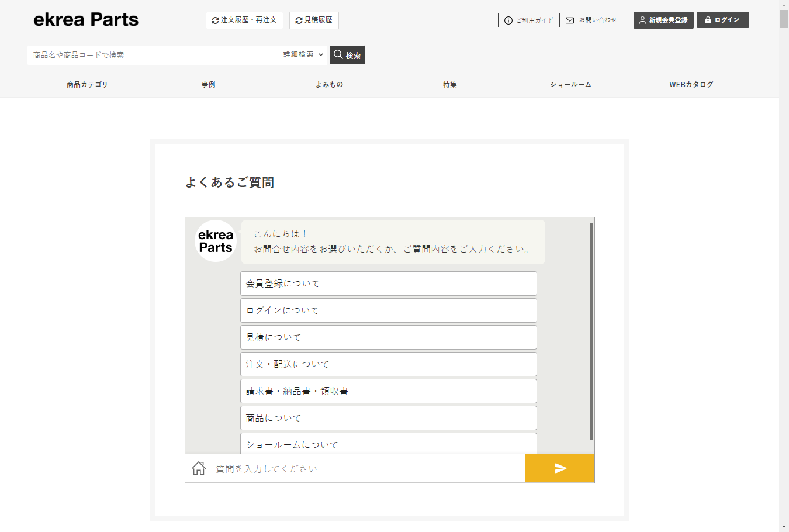Image resolution: width=789 pixels, height=532 pixels.
Task: Open the よみもの menu item
Action: click(x=329, y=85)
